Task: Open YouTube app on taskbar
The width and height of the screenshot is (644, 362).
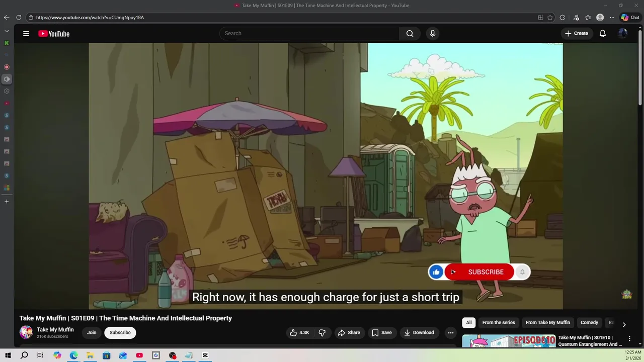Action: click(x=139, y=355)
